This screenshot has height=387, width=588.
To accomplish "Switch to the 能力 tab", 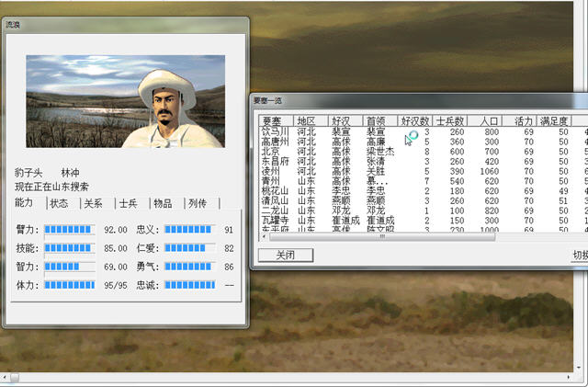I will (x=25, y=203).
